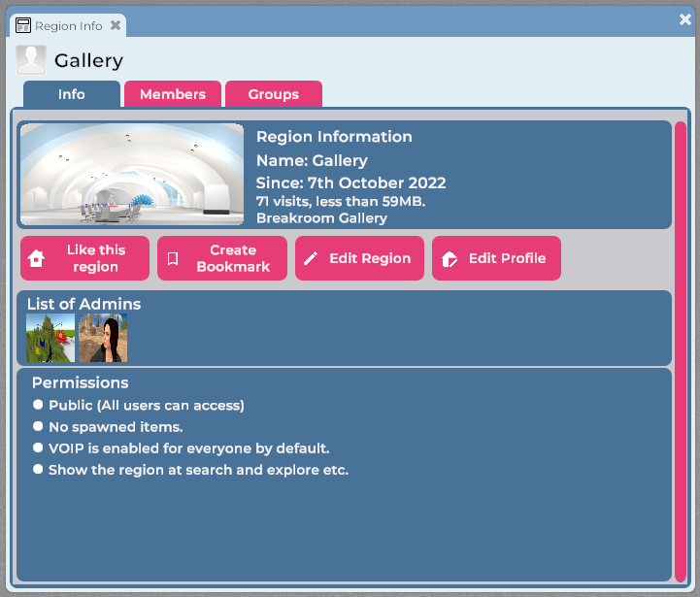
Task: Click the 'Breakroom Gallery' description
Action: click(x=321, y=217)
